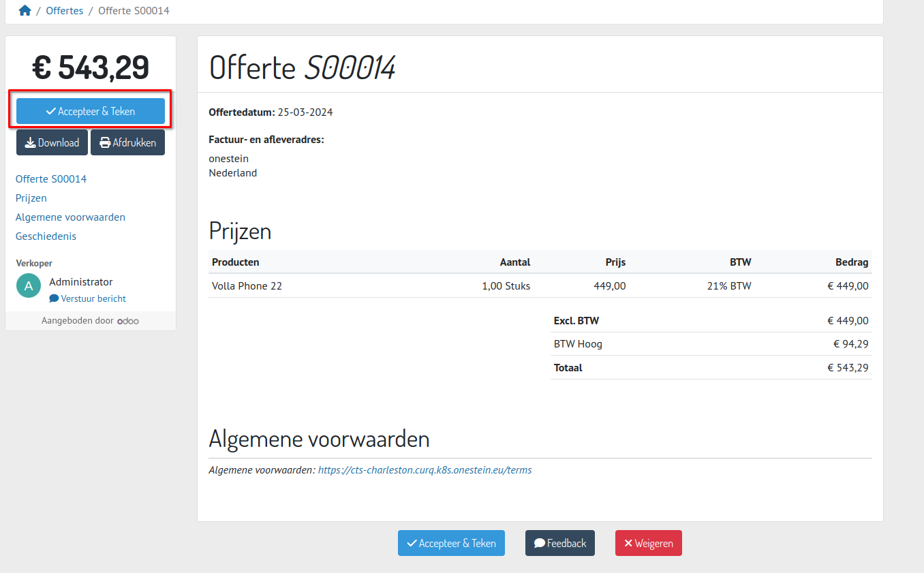Reject the quotation with Weigeren
The height and width of the screenshot is (573, 924).
(x=648, y=543)
